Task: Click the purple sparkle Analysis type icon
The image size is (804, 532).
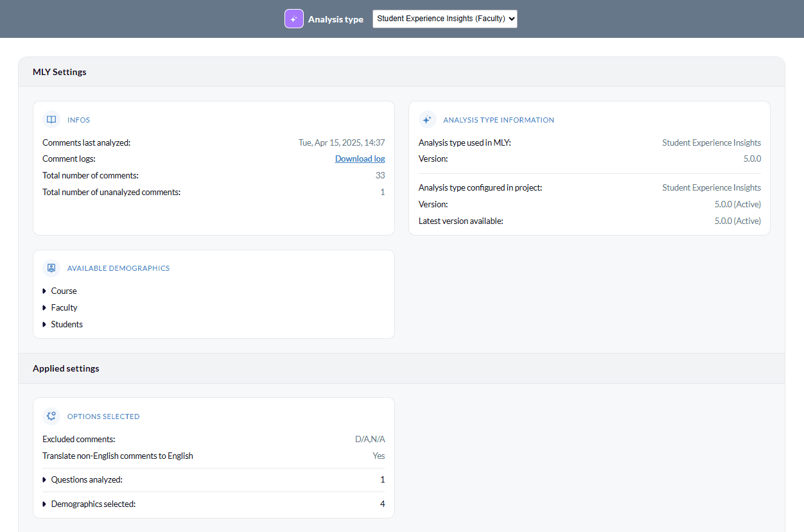Action: click(x=294, y=19)
